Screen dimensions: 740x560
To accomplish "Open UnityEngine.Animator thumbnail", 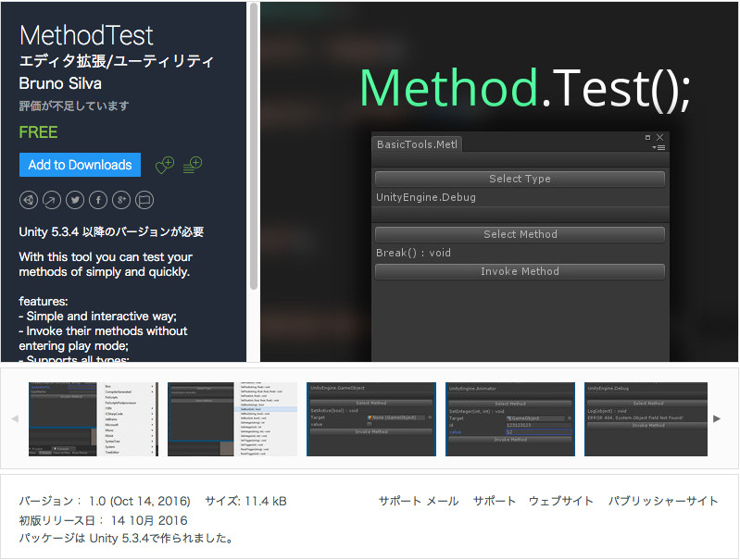I will click(x=510, y=419).
